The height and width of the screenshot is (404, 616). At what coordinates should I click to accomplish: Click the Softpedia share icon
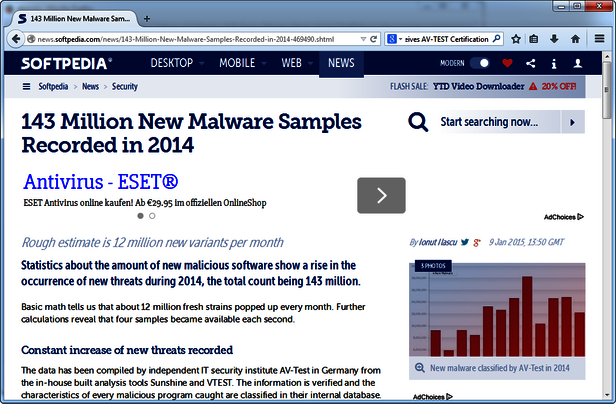pos(530,63)
